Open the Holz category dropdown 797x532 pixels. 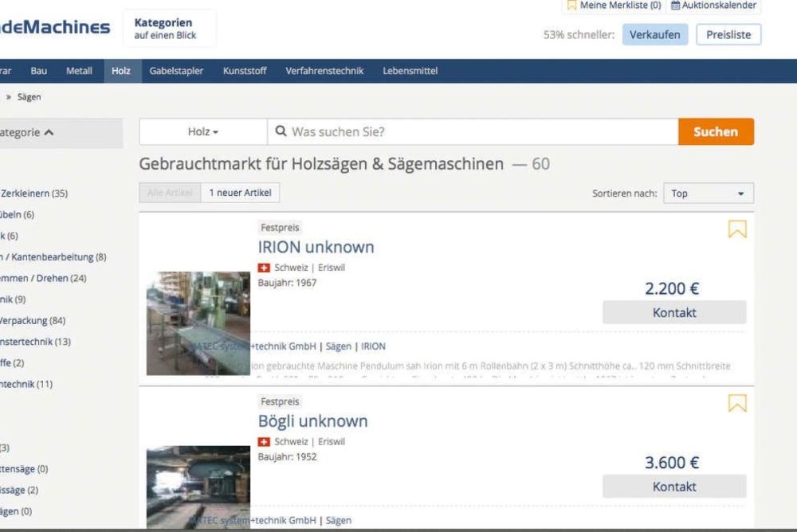click(203, 131)
